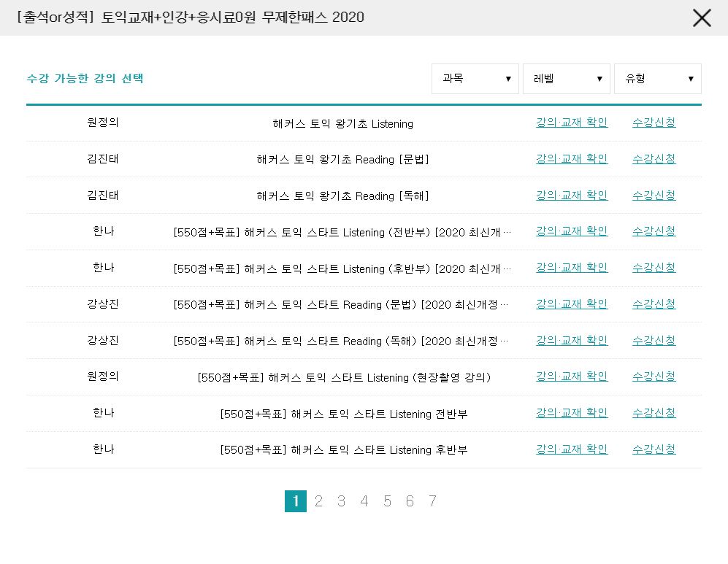Apply 수강신청 for 스타트 Listening 후반부
This screenshot has height=564, width=728.
[x=654, y=449]
